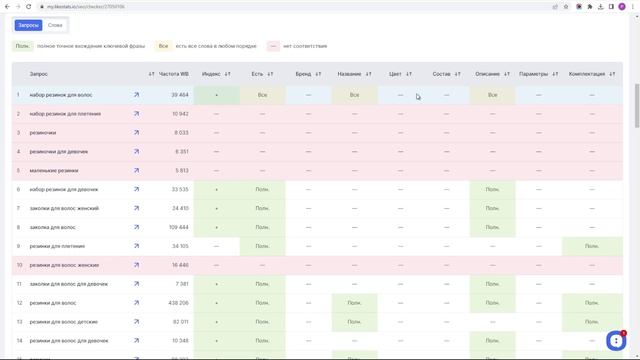Click frequency value 438 206

tap(178, 303)
